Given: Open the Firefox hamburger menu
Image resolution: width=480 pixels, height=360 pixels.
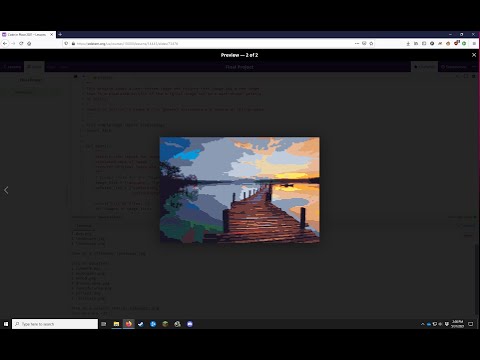Looking at the screenshot, I should coord(474,43).
